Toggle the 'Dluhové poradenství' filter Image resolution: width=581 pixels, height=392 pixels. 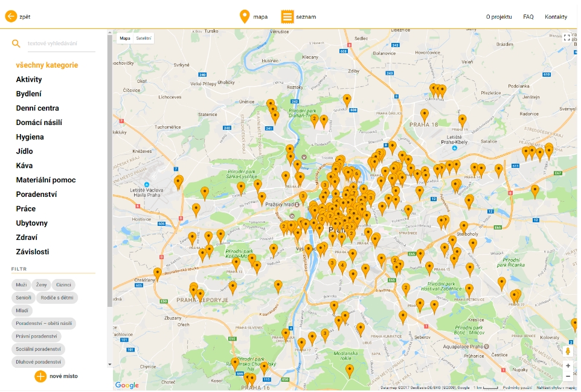39,362
